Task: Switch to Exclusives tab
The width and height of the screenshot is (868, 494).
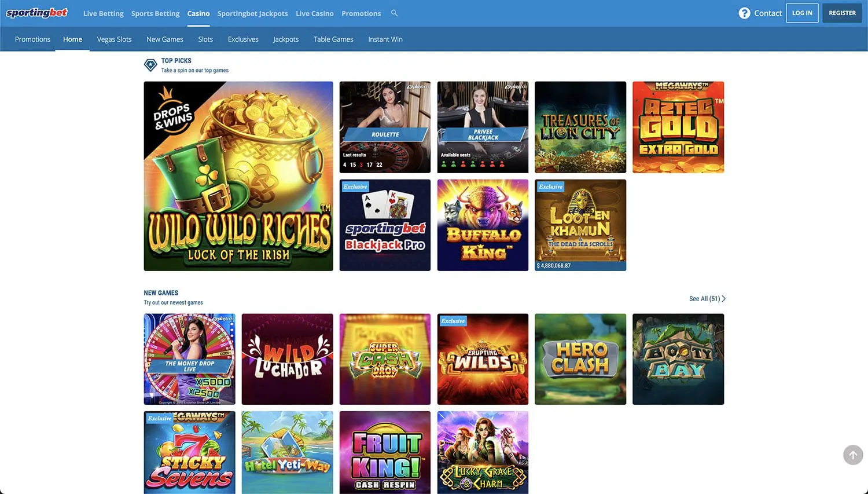Action: [243, 39]
